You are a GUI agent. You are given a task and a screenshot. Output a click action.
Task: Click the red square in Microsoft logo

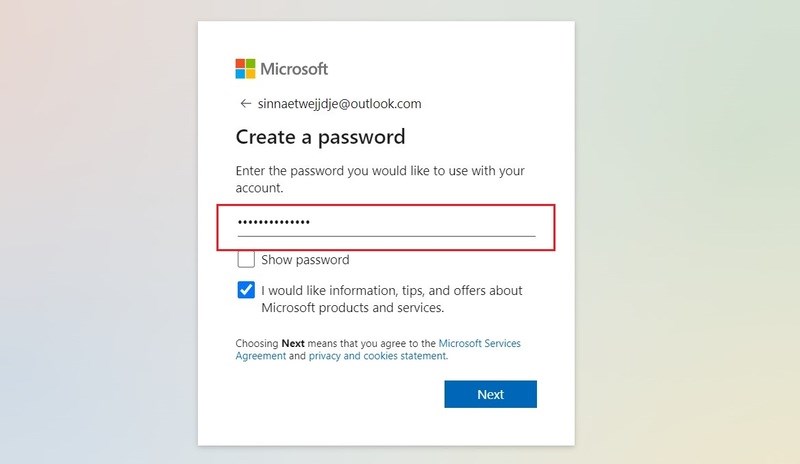(x=241, y=64)
